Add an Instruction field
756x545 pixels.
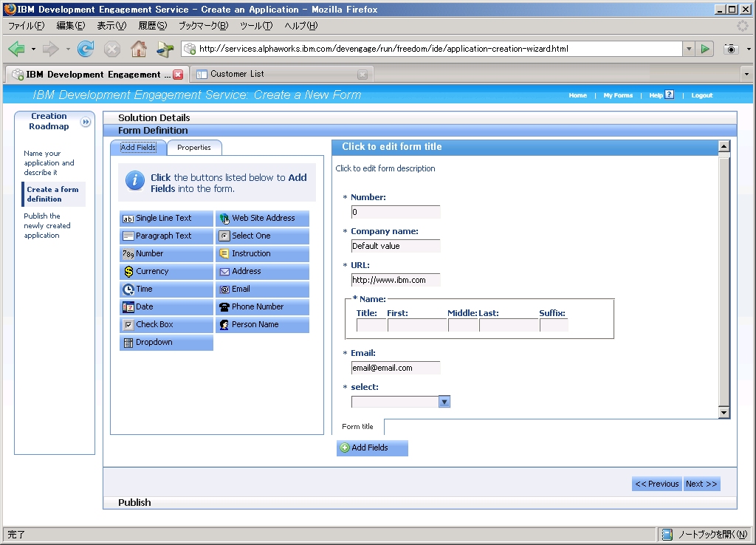262,254
